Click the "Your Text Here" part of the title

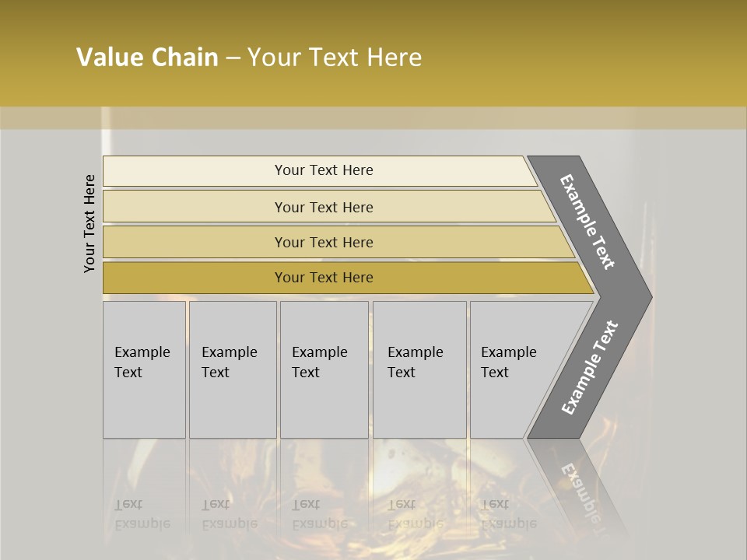[x=335, y=58]
